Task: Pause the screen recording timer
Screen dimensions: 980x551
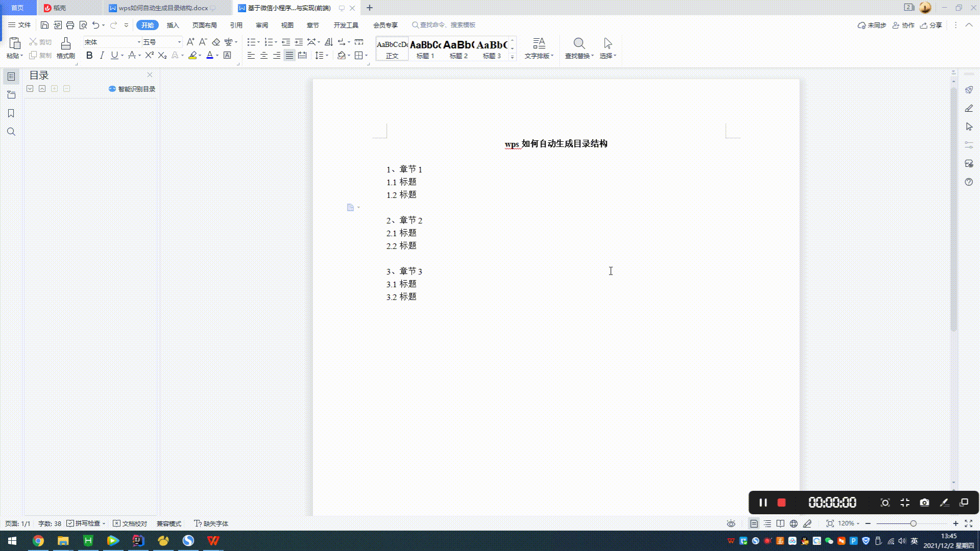Action: (763, 503)
